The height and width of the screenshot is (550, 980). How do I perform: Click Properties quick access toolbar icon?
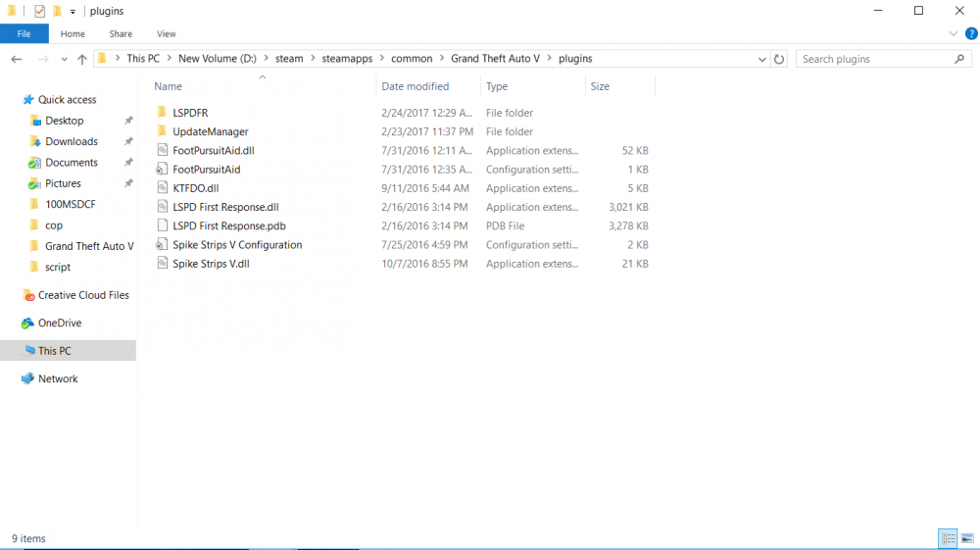pos(39,11)
